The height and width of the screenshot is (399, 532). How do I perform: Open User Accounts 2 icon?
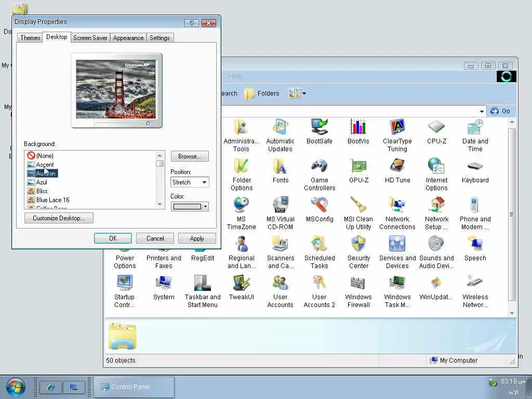coord(320,292)
